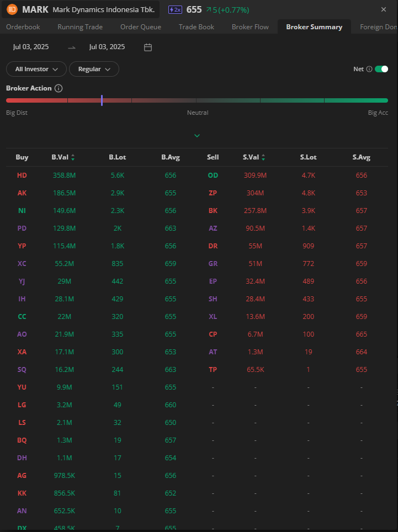Select buyer broker XC
Screen dimensions: 398x532
point(22,264)
